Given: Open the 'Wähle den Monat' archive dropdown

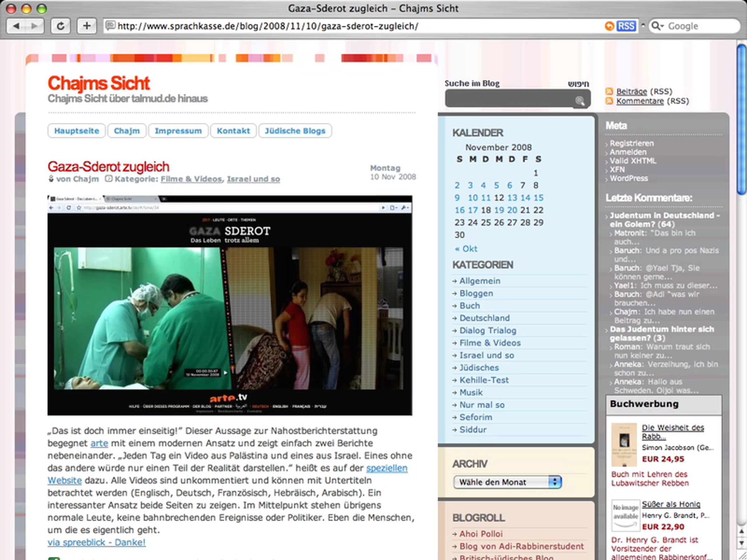Looking at the screenshot, I should (507, 482).
